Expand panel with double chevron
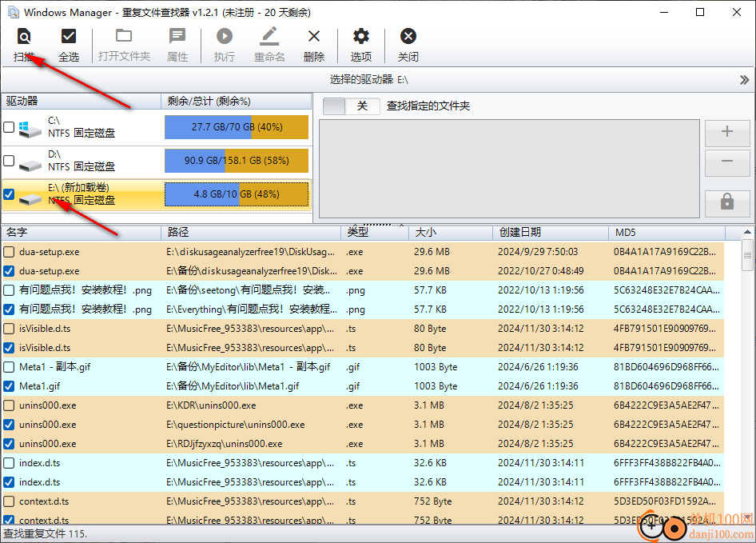This screenshot has width=756, height=543. 744,80
